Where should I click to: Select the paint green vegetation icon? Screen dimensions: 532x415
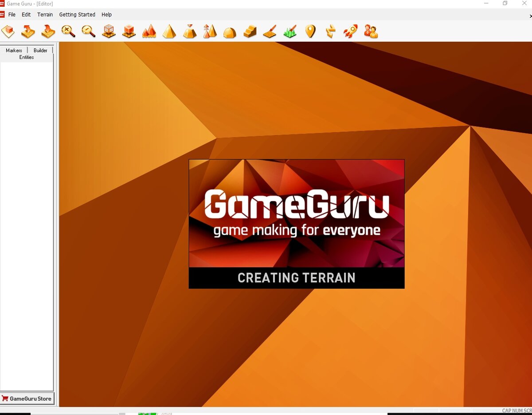tap(290, 32)
